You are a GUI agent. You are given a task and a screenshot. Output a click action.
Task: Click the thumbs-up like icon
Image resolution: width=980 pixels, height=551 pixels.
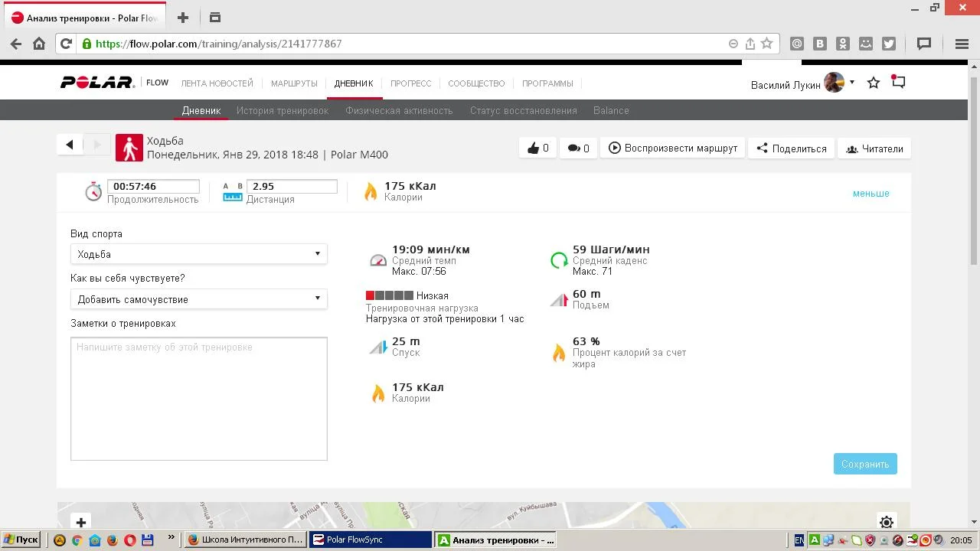[x=532, y=148]
